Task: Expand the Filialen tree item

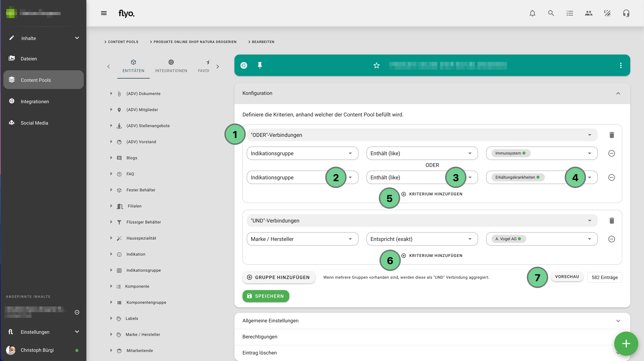Action: pyautogui.click(x=111, y=206)
